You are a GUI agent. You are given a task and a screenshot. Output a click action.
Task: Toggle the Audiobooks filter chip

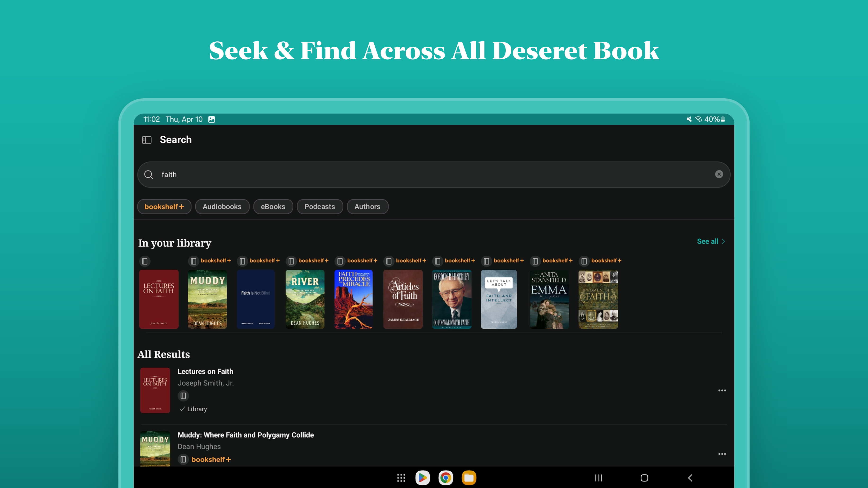click(222, 206)
